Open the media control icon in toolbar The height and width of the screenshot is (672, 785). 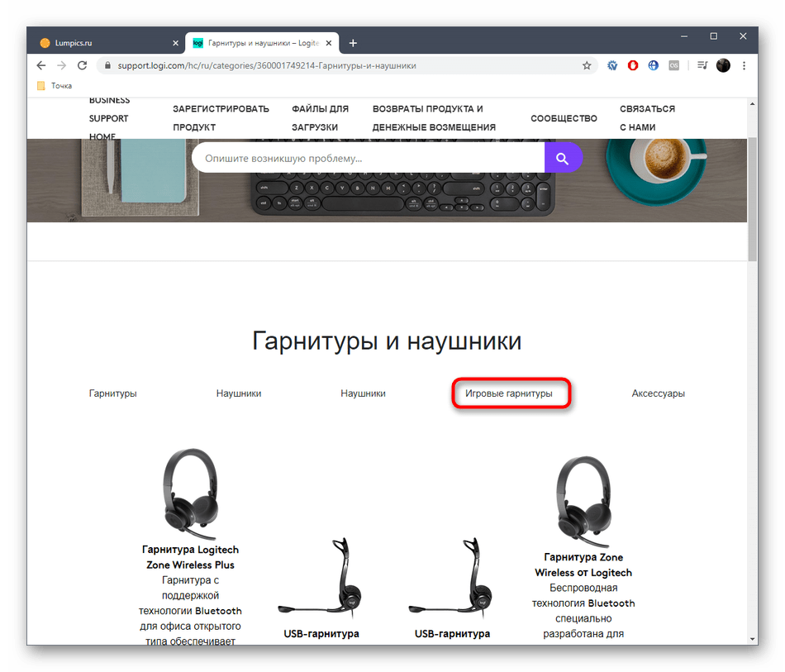tap(702, 65)
